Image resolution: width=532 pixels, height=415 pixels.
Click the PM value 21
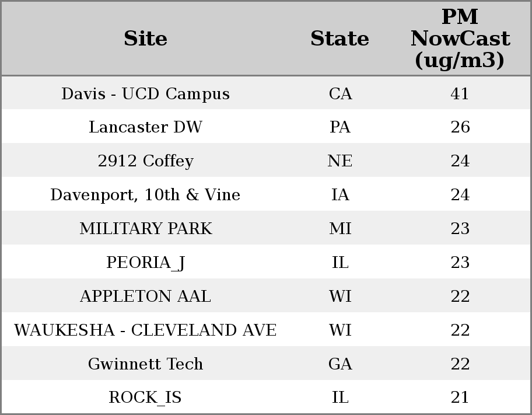tap(460, 397)
